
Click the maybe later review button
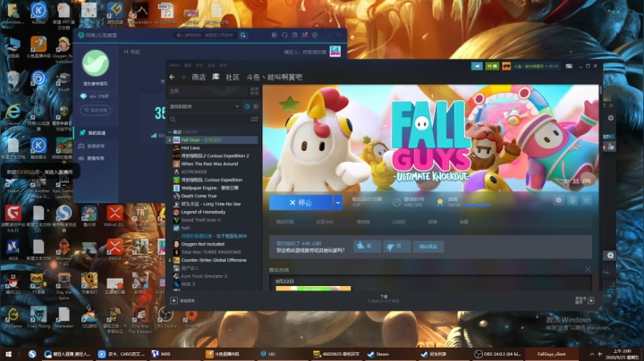[x=428, y=246]
